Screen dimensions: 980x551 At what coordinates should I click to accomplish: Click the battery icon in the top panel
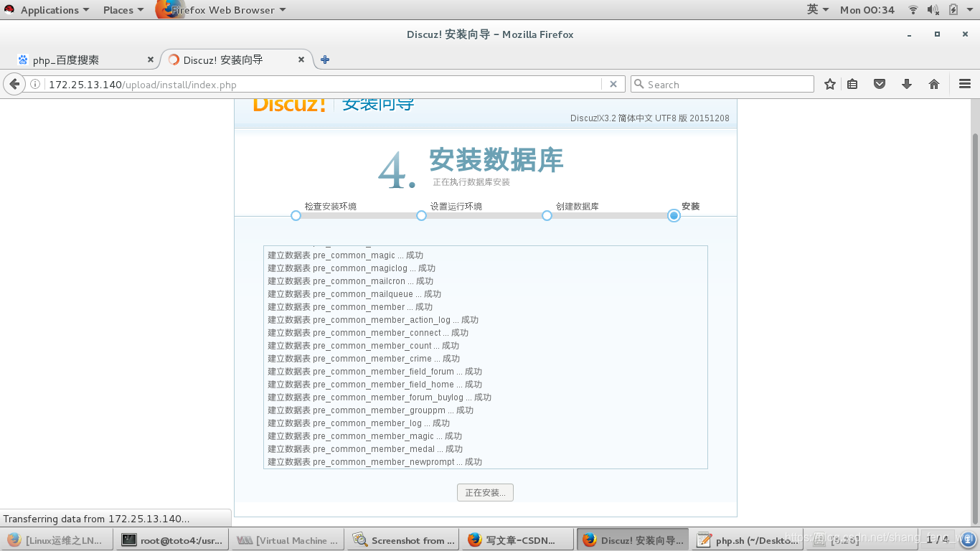[953, 9]
